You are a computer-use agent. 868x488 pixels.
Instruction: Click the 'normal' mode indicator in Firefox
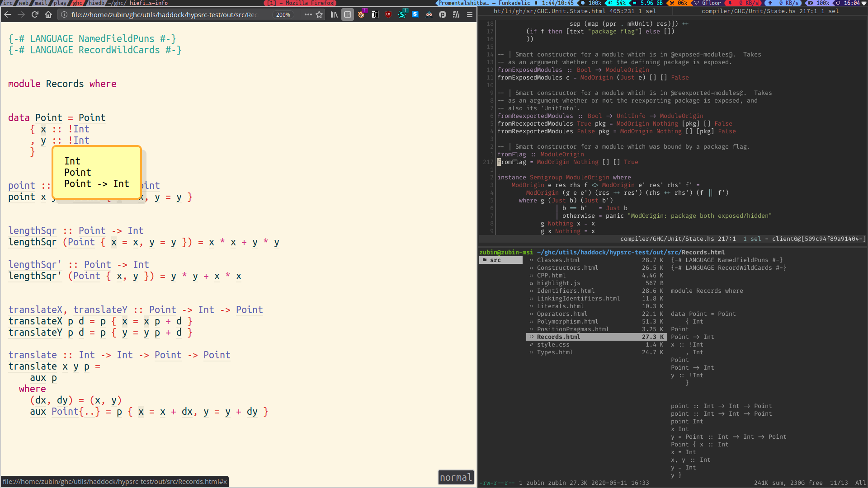tap(456, 478)
